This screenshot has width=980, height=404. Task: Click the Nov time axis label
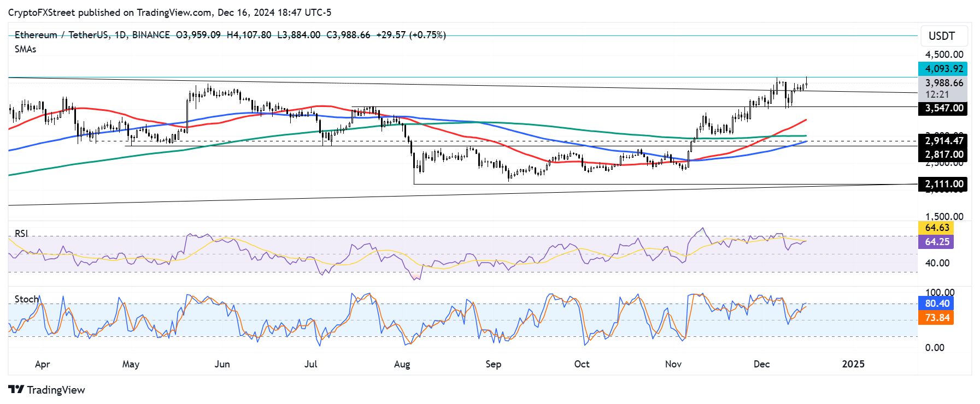click(673, 364)
